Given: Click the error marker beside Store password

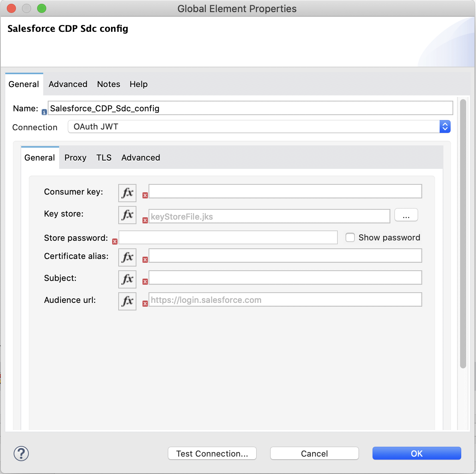Looking at the screenshot, I should click(x=115, y=242).
